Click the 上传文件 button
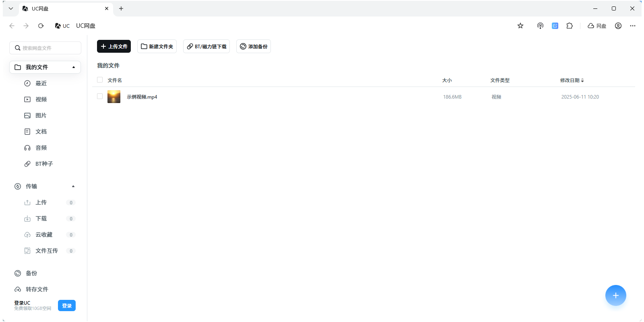Image resolution: width=644 pixels, height=322 pixels. [x=114, y=46]
